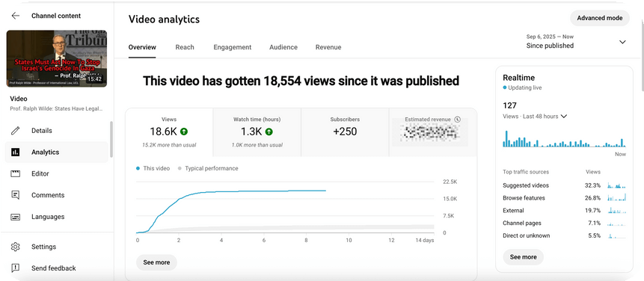Click the clock icon next to Estimated revenue
Image resolution: width=644 pixels, height=281 pixels.
click(458, 120)
